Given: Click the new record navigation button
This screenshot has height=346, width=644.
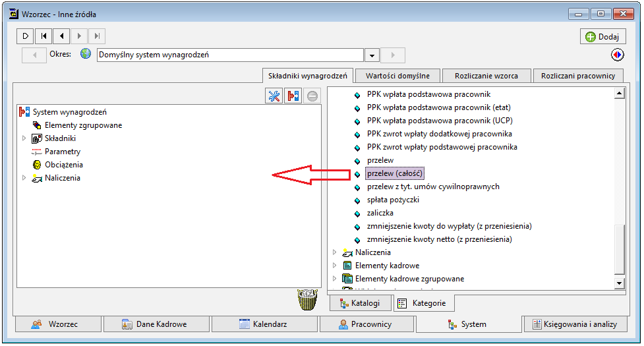Looking at the screenshot, I should [25, 36].
